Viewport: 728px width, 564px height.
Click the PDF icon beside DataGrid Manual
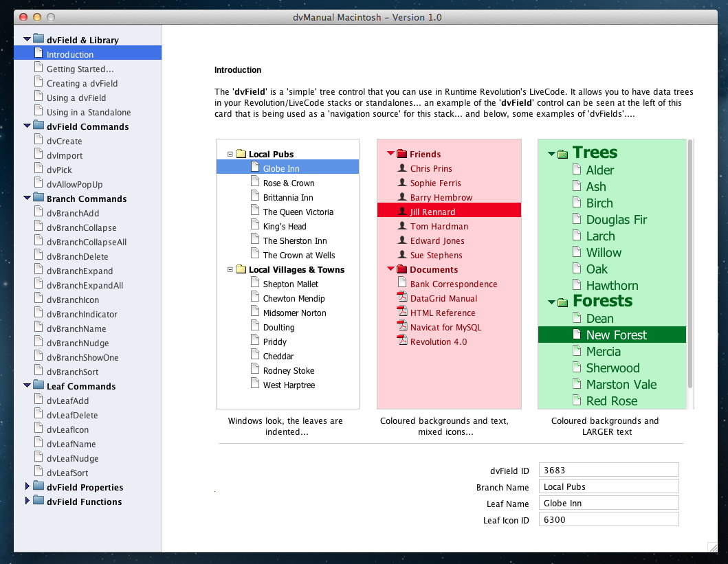(x=402, y=298)
